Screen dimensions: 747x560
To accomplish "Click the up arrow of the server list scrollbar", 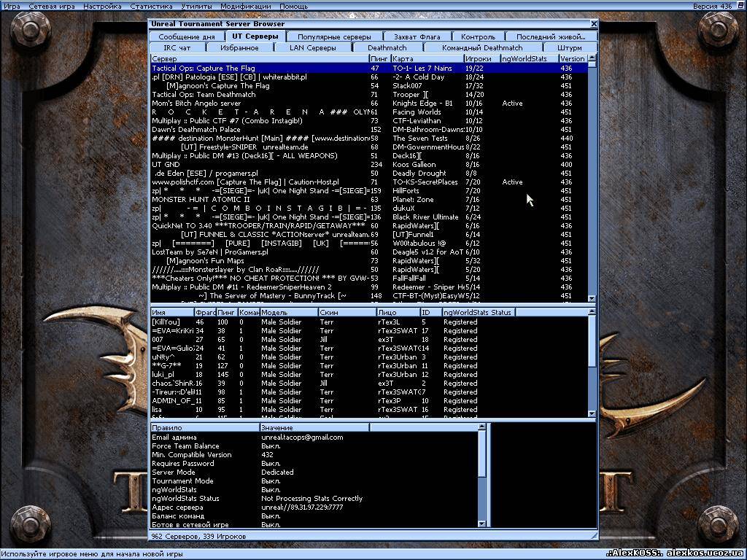I will (x=592, y=58).
